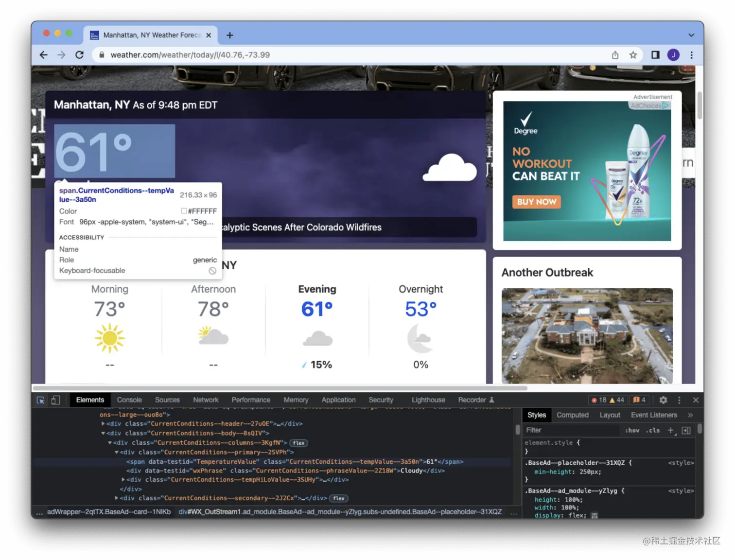Click the page vertical scrollbar thumb
This screenshot has width=735, height=560.
[x=700, y=105]
